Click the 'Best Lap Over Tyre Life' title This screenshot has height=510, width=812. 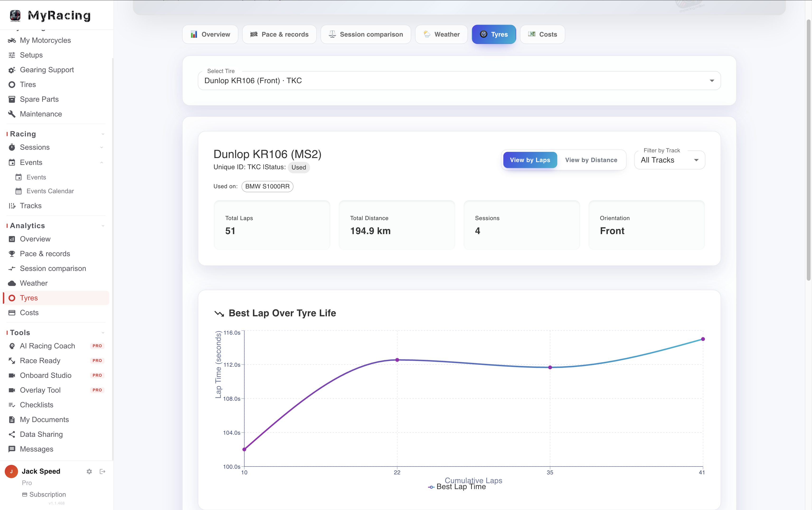tap(282, 313)
